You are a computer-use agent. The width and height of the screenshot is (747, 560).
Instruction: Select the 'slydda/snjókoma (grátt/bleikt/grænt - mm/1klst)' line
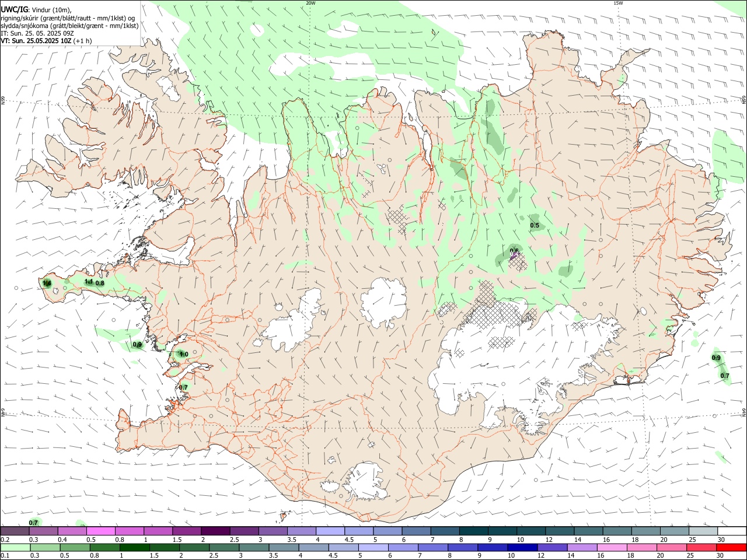pyautogui.click(x=69, y=26)
